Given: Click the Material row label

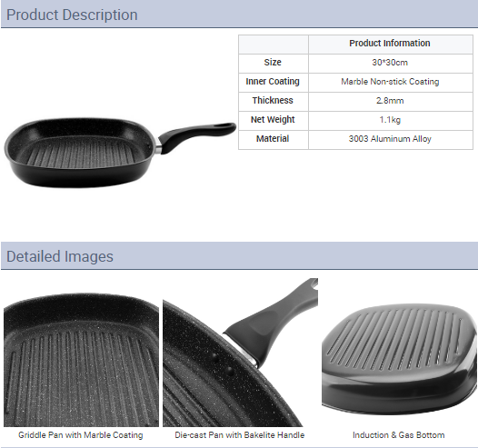Looking at the screenshot, I should point(273,139).
